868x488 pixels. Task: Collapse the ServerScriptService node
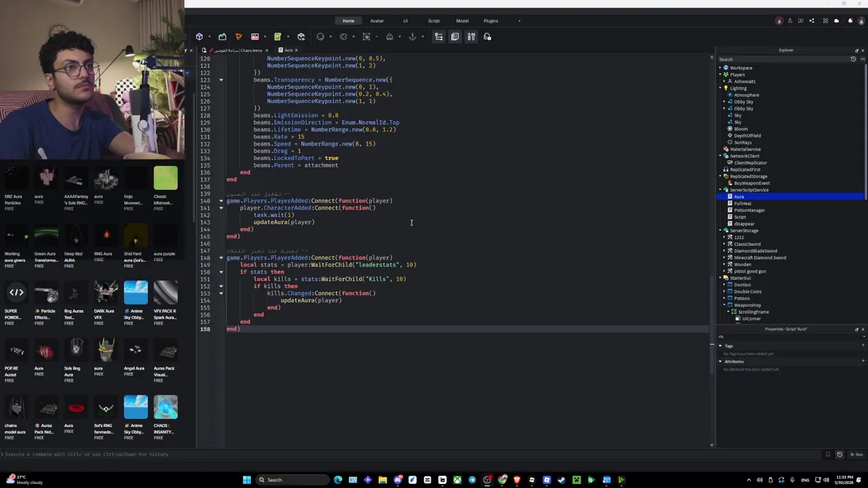click(720, 190)
